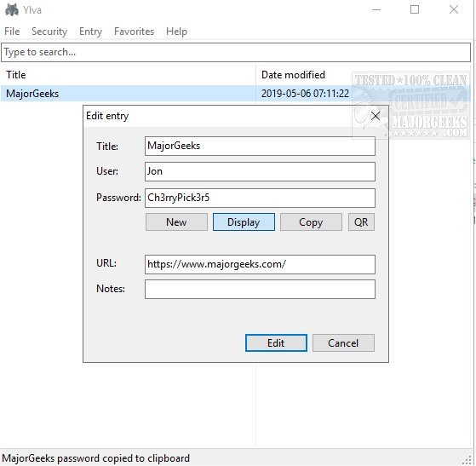476x466 pixels.
Task: Click the status bar clipboard message
Action: (95, 458)
